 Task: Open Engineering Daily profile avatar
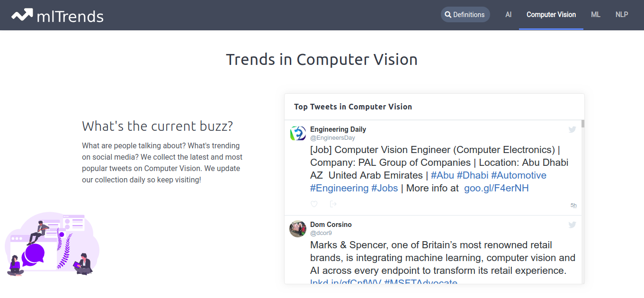pos(298,134)
